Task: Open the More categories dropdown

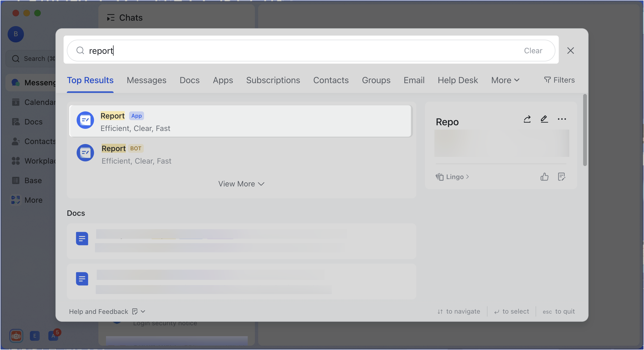Action: pos(505,80)
